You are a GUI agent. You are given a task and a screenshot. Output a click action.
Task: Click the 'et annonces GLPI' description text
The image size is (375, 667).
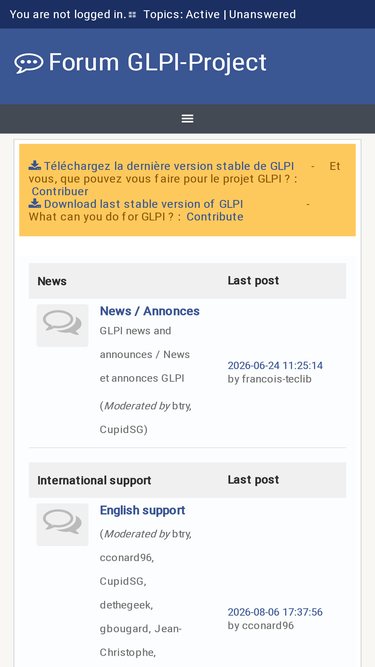[142, 378]
